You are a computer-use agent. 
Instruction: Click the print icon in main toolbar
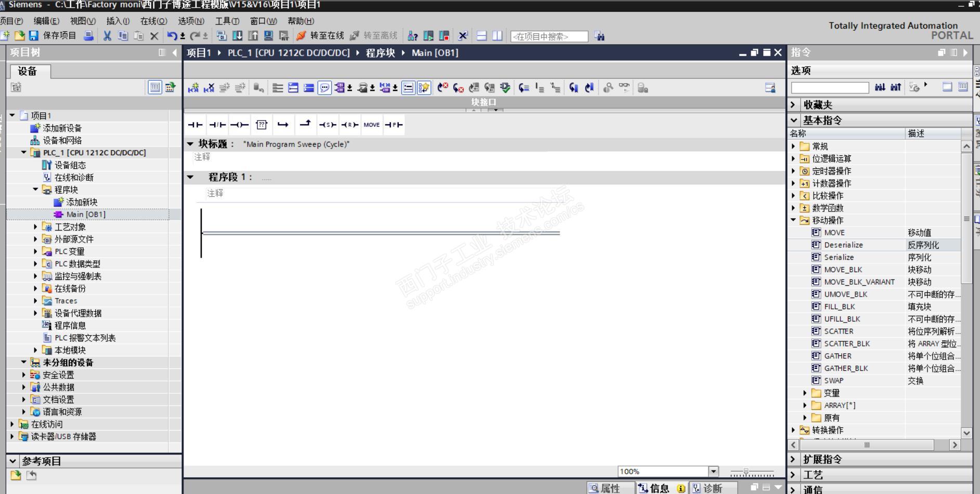pyautogui.click(x=89, y=36)
